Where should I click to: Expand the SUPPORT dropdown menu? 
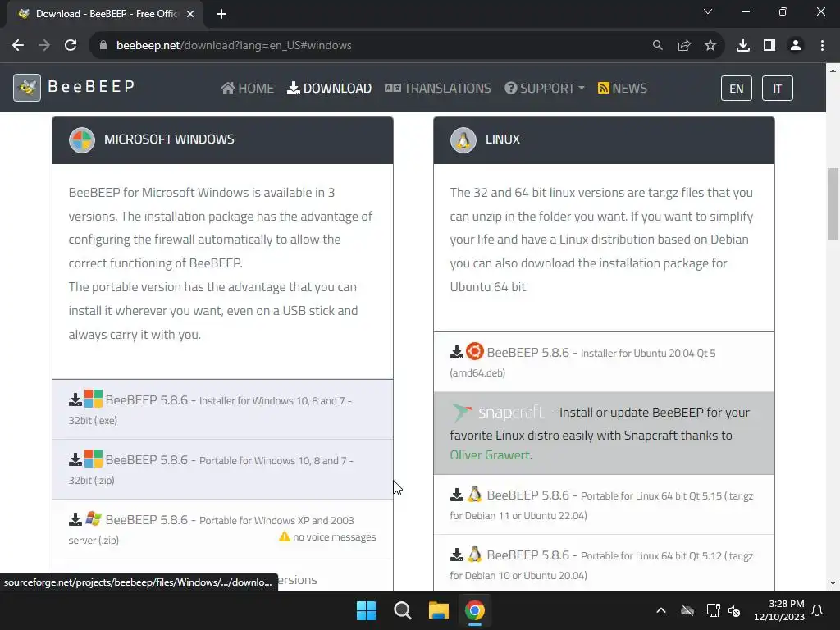[545, 89]
